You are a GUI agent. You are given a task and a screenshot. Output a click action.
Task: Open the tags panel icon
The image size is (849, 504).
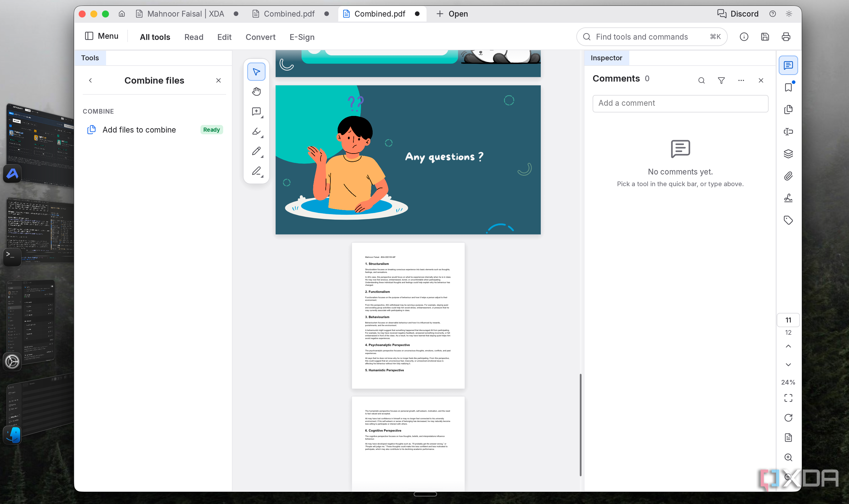click(788, 221)
